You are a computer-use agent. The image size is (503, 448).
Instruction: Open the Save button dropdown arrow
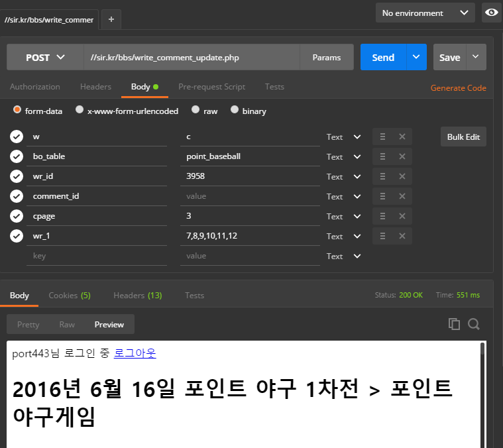coord(475,57)
